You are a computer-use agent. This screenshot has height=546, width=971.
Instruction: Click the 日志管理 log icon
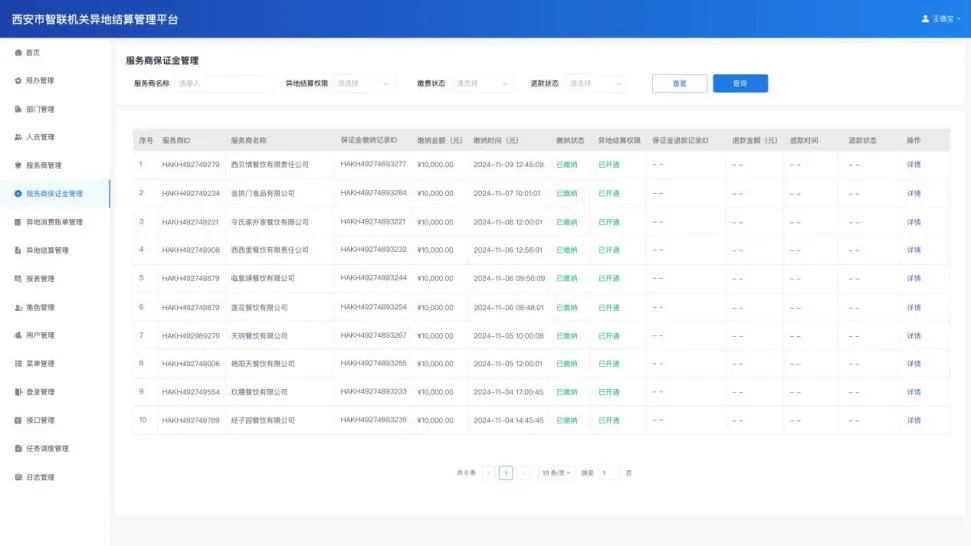tap(18, 477)
